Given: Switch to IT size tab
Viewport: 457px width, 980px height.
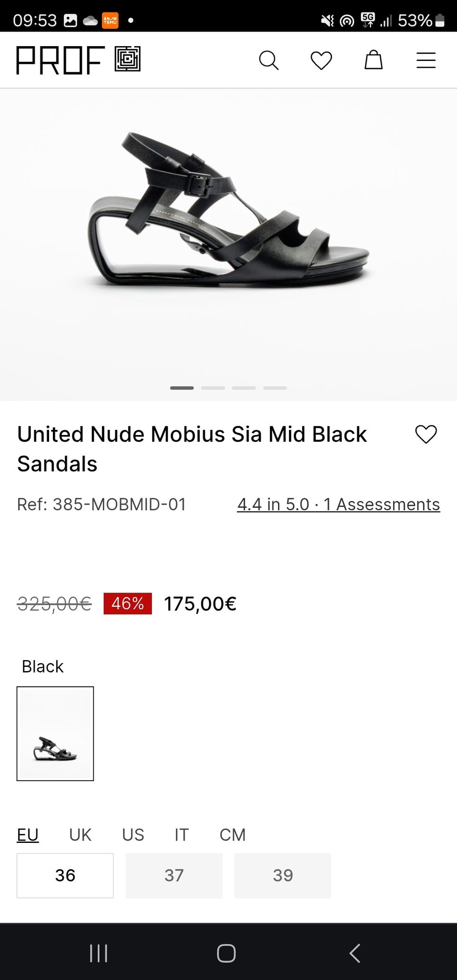Looking at the screenshot, I should [x=181, y=834].
